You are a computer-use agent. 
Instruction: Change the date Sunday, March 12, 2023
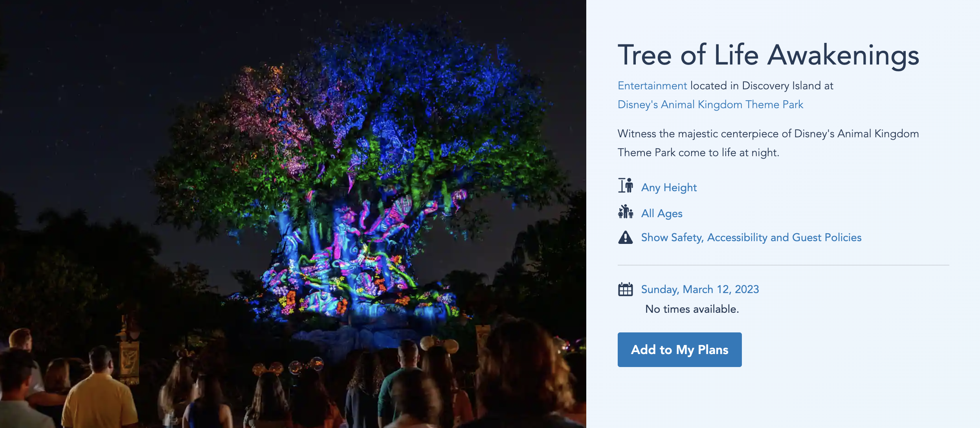(700, 290)
